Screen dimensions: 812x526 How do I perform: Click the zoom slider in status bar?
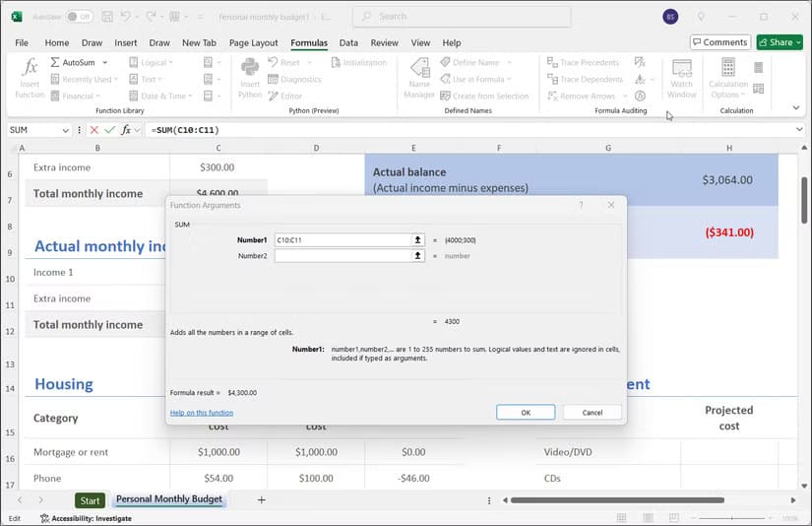point(731,518)
